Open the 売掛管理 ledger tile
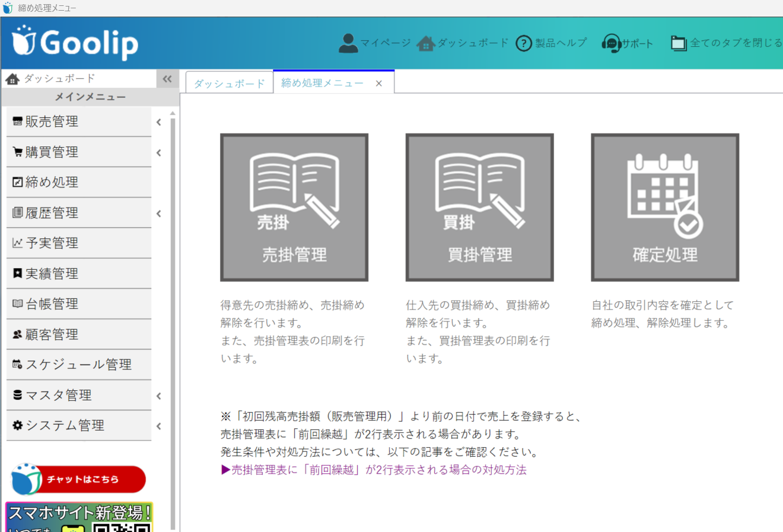 click(x=294, y=207)
